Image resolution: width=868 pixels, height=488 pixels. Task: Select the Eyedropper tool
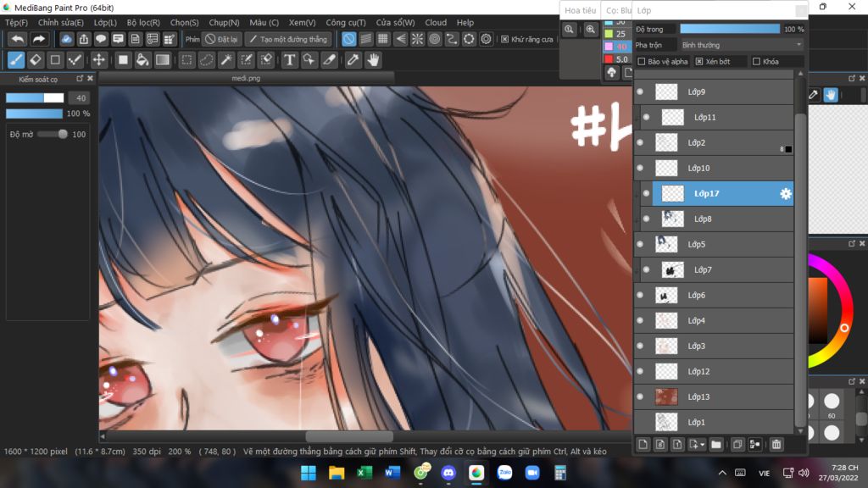(x=353, y=60)
